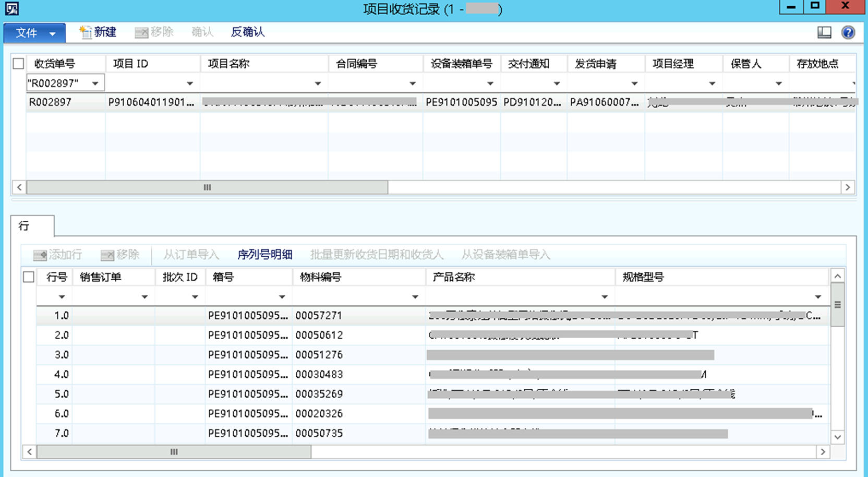
Task: Click the header grid horizontal scrollbar thumb
Action: point(207,187)
